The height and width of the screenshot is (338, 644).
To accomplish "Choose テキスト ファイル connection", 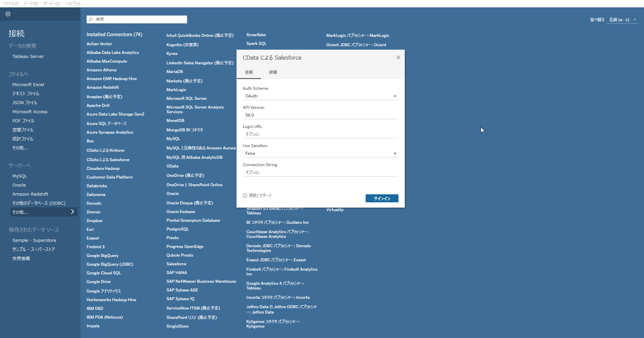I will (26, 94).
